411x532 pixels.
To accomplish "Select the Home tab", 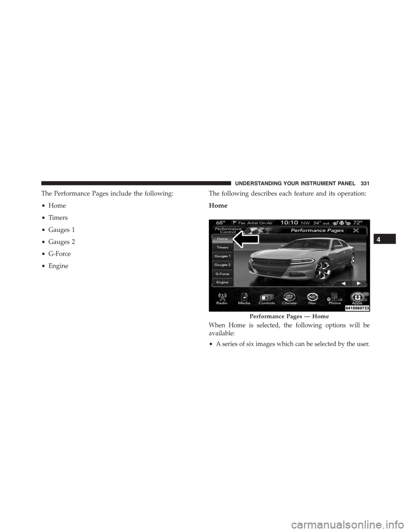I will (222, 239).
